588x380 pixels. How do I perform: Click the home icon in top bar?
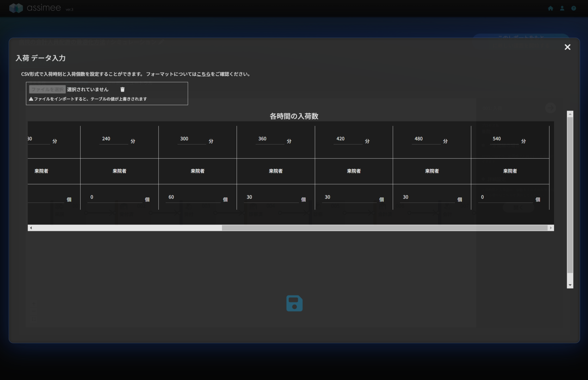[x=550, y=8]
